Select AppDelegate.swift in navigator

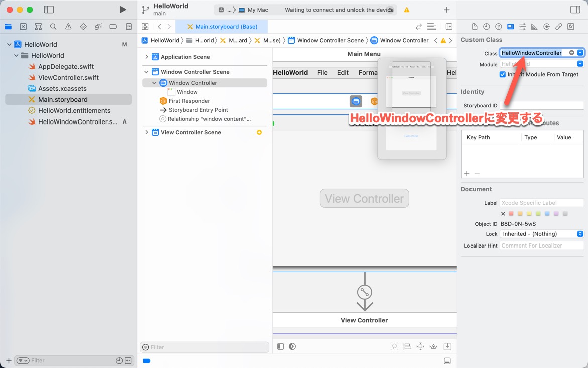coord(66,66)
